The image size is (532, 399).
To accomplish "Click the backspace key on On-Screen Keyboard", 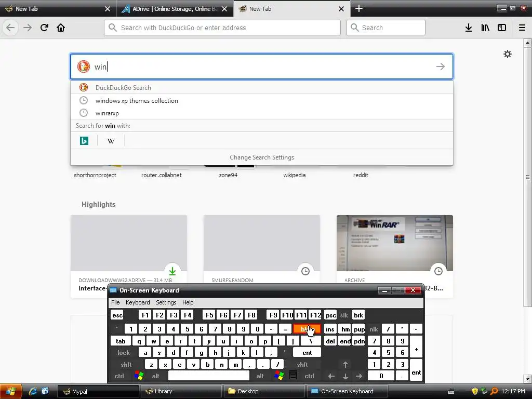I will [307, 329].
